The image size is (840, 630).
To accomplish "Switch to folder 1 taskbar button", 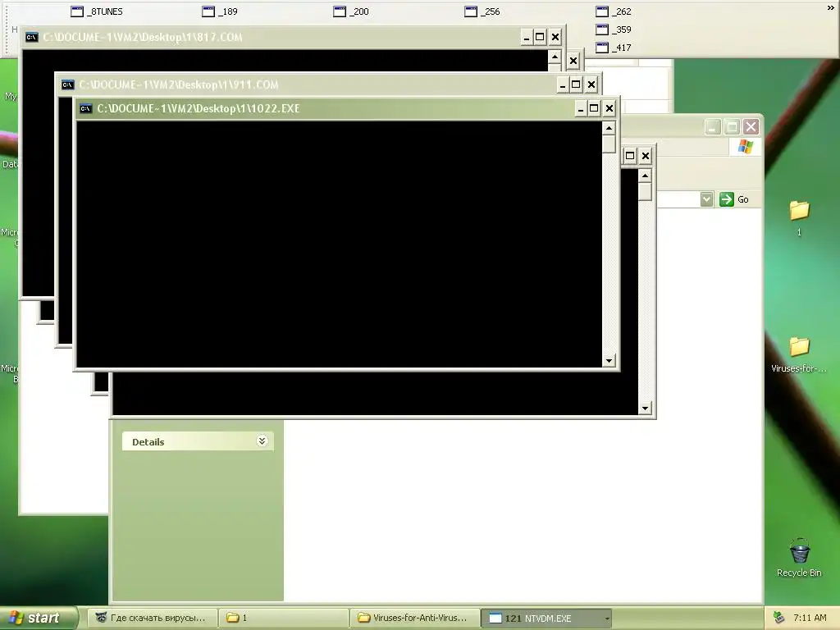I will click(283, 618).
